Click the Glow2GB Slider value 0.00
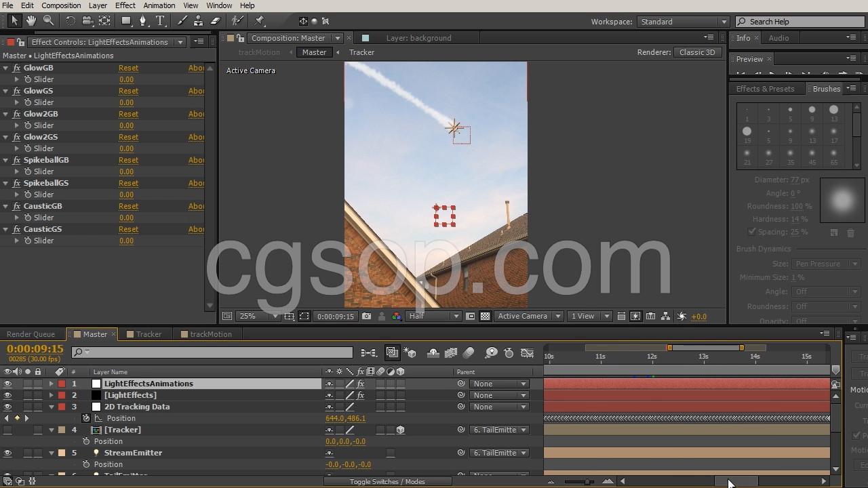Image resolution: width=868 pixels, height=488 pixels. click(x=126, y=125)
